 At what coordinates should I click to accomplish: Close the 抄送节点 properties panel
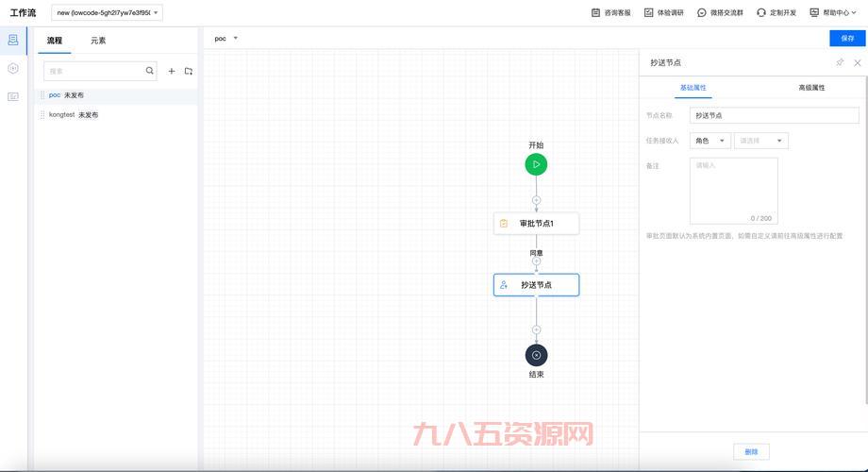coord(858,63)
